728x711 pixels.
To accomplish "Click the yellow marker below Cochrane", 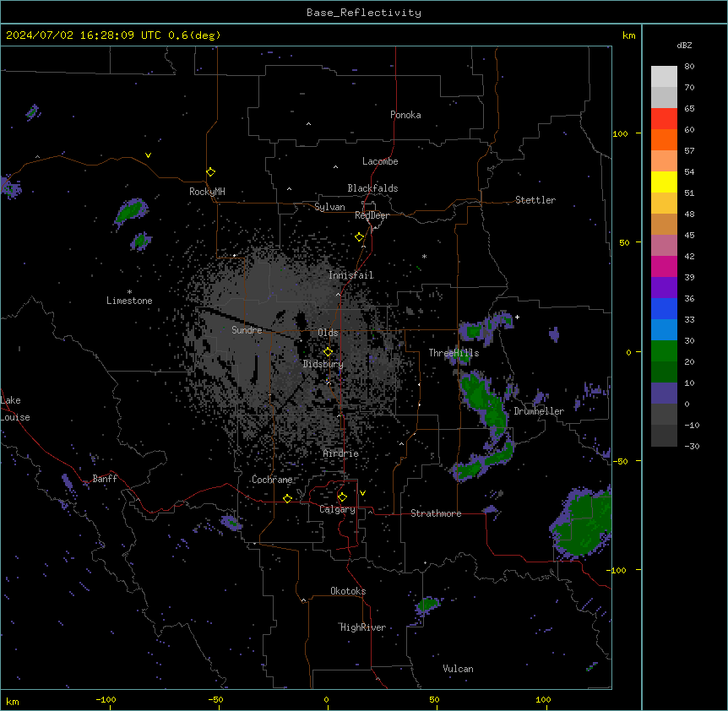I will pos(287,498).
